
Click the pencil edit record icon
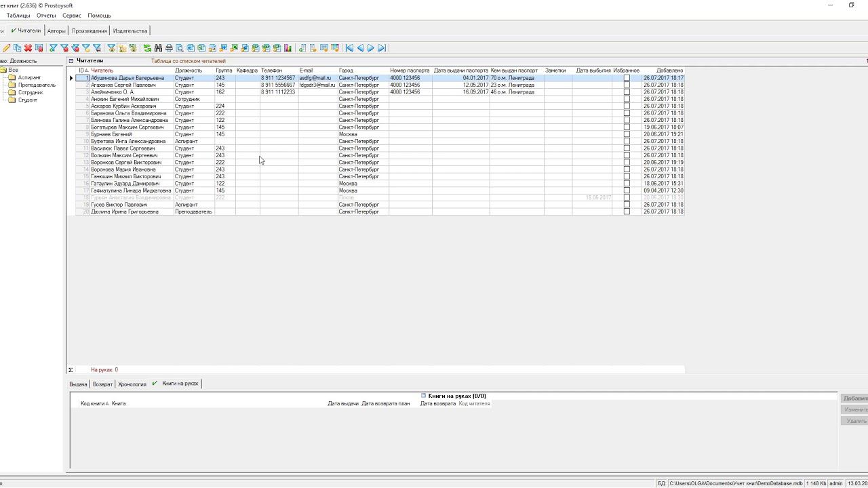coord(6,48)
